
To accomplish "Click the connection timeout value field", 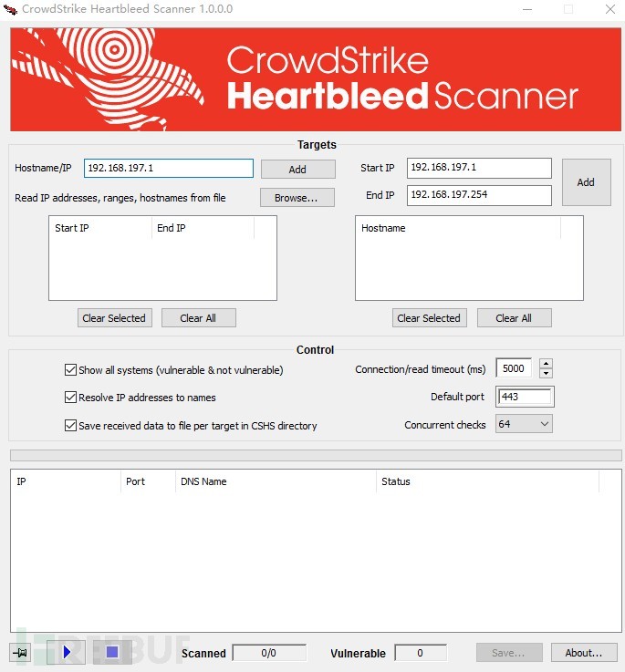I will tap(514, 368).
